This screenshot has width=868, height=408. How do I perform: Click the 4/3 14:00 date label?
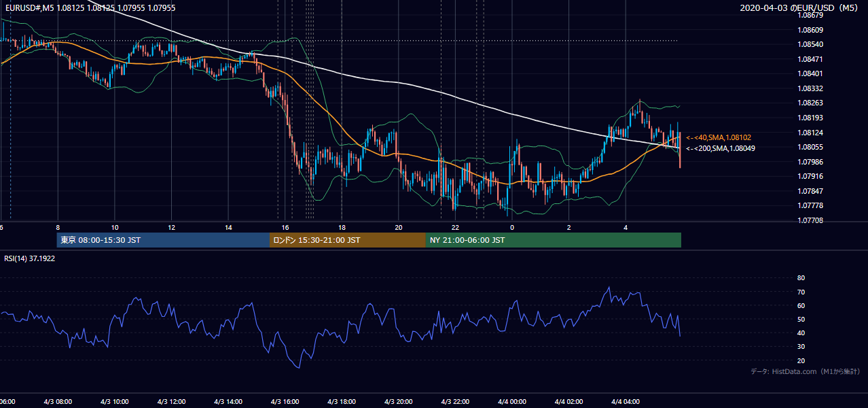coord(228,402)
